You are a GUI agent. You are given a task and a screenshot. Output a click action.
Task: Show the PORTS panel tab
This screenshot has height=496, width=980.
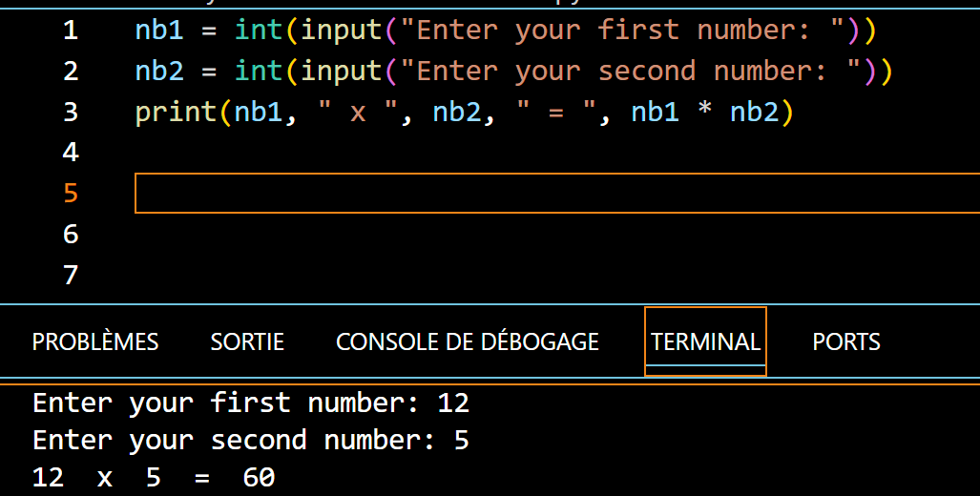click(846, 341)
